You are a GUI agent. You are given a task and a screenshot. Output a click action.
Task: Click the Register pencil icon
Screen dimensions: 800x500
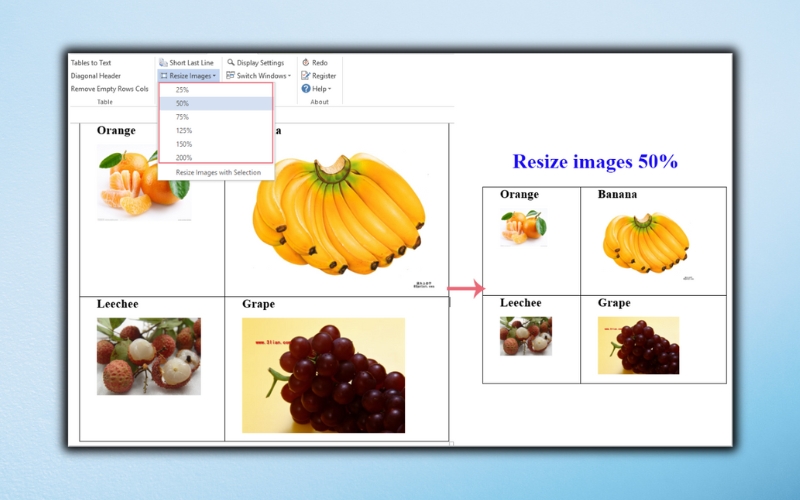pos(306,76)
